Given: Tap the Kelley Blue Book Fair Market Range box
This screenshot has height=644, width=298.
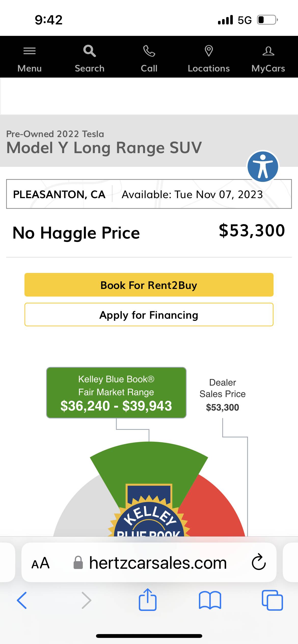Looking at the screenshot, I should coord(116,393).
